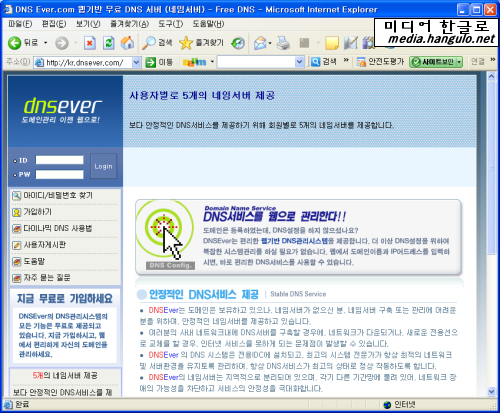Click the Daum toolbar logo
Viewport: 500px width, 413px height.
[x=195, y=62]
